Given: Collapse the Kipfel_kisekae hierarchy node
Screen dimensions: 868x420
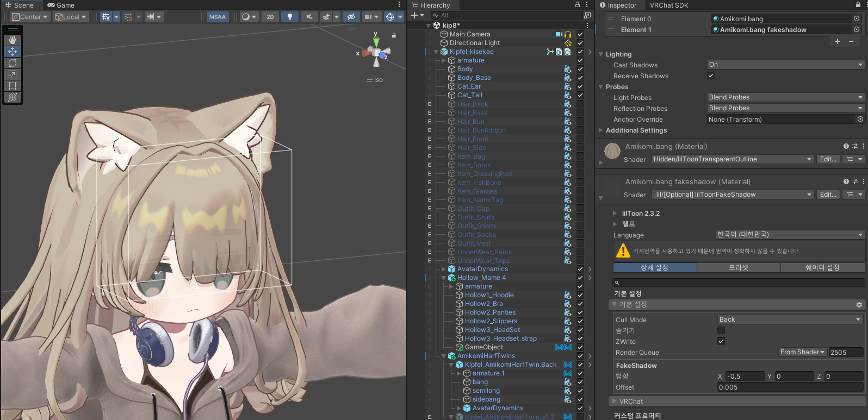Looking at the screenshot, I should point(436,52).
